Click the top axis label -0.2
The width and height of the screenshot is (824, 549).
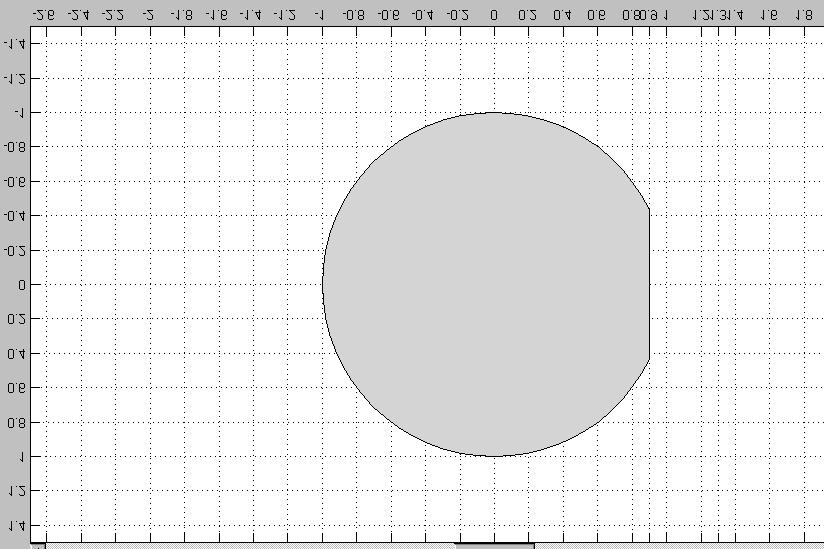[458, 15]
